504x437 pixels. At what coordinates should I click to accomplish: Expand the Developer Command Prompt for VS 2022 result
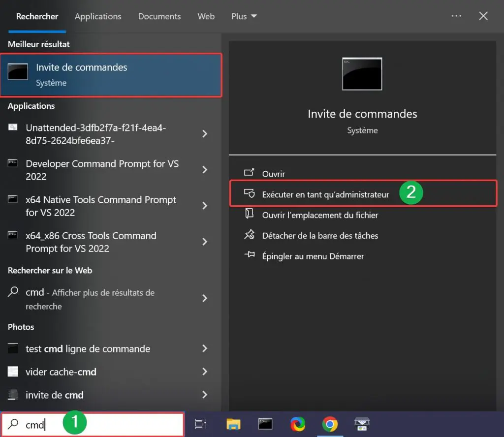click(205, 170)
